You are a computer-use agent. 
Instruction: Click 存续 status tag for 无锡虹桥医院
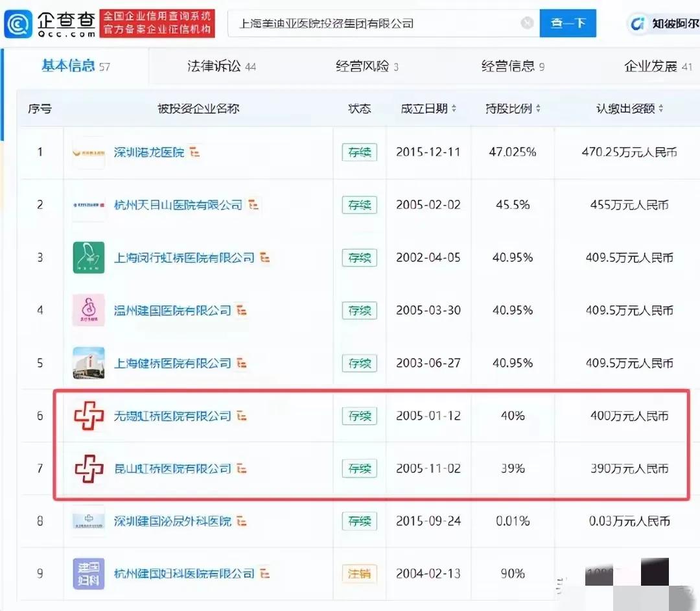(x=359, y=416)
